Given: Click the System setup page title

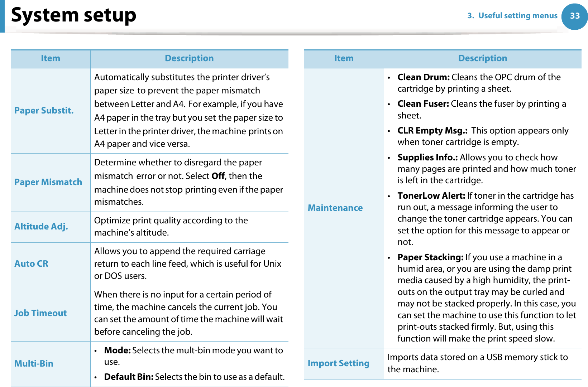Looking at the screenshot, I should 73,15.
